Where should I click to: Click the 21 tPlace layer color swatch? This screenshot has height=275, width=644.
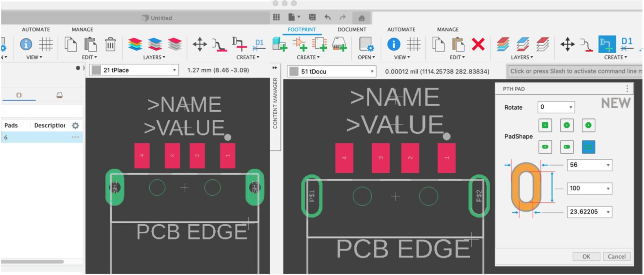pos(96,70)
